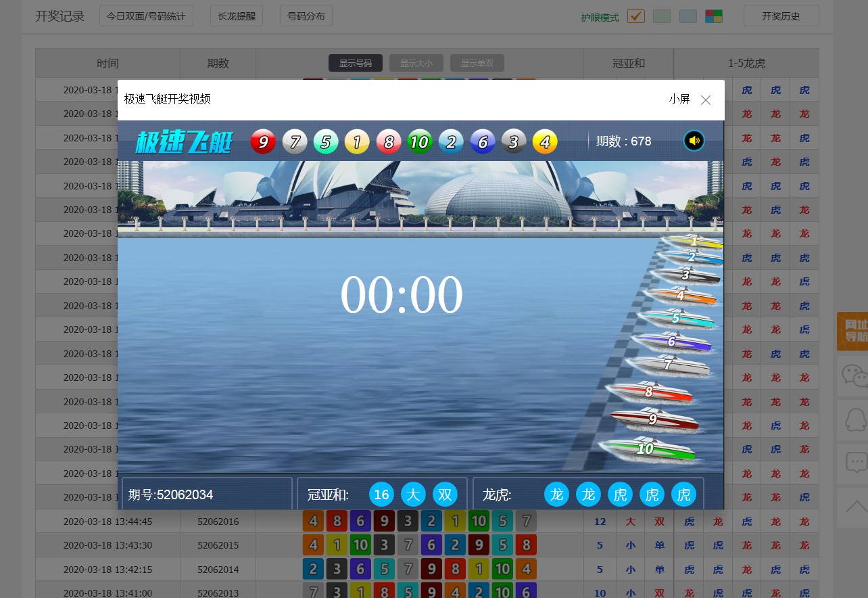868x598 pixels.
Task: Select the blue-gray eye-care color swatch
Action: pos(688,16)
